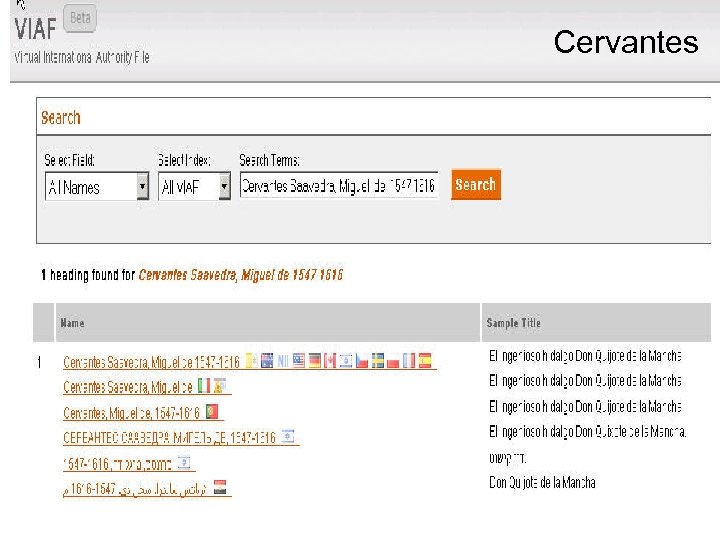Click the Portuguese flag beside Cervantes, Miguel de

click(212, 411)
